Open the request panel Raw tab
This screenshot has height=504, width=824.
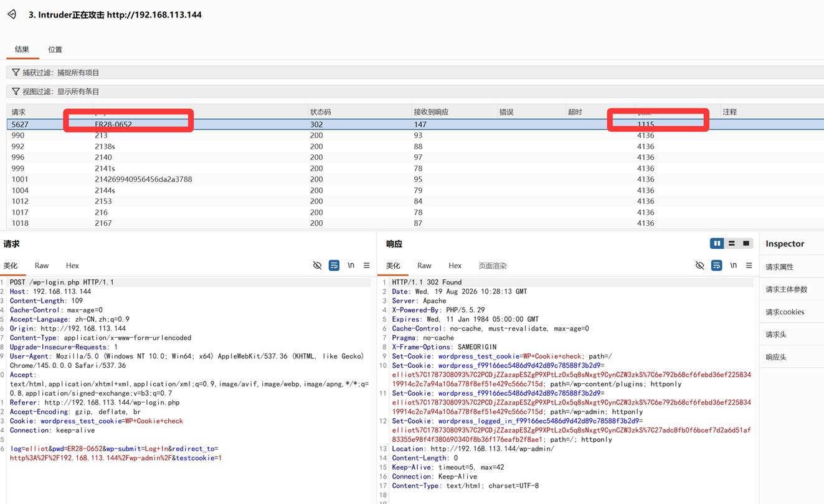tap(42, 266)
